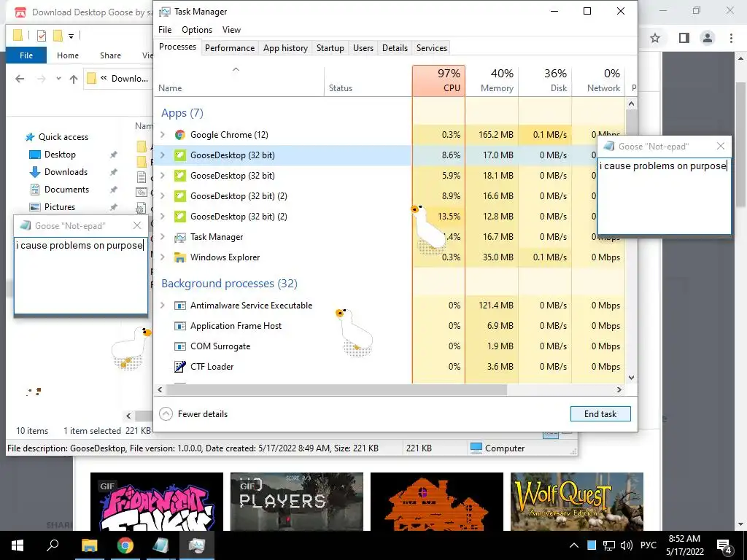Open the File menu in Task Manager
747x560 pixels.
(x=165, y=29)
